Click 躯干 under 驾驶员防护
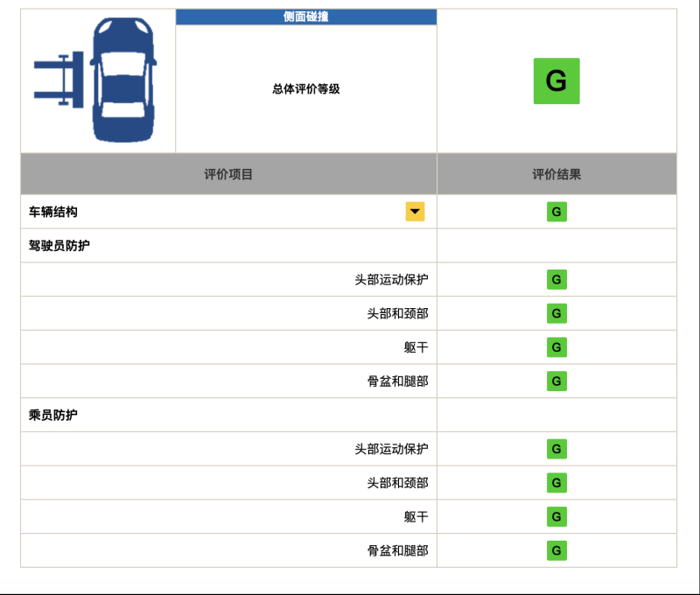The height and width of the screenshot is (595, 700). tap(416, 347)
